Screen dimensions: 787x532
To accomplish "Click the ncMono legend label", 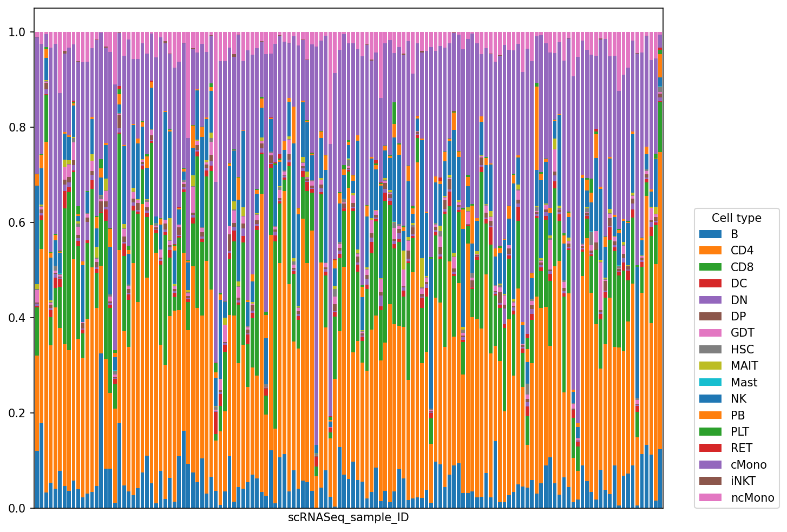I will (752, 498).
